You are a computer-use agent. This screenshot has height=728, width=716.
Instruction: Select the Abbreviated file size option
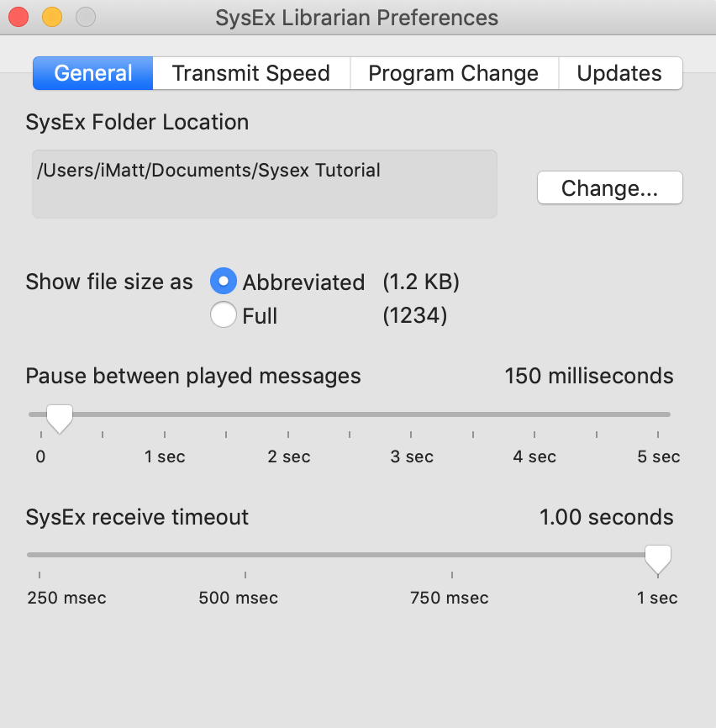(224, 281)
